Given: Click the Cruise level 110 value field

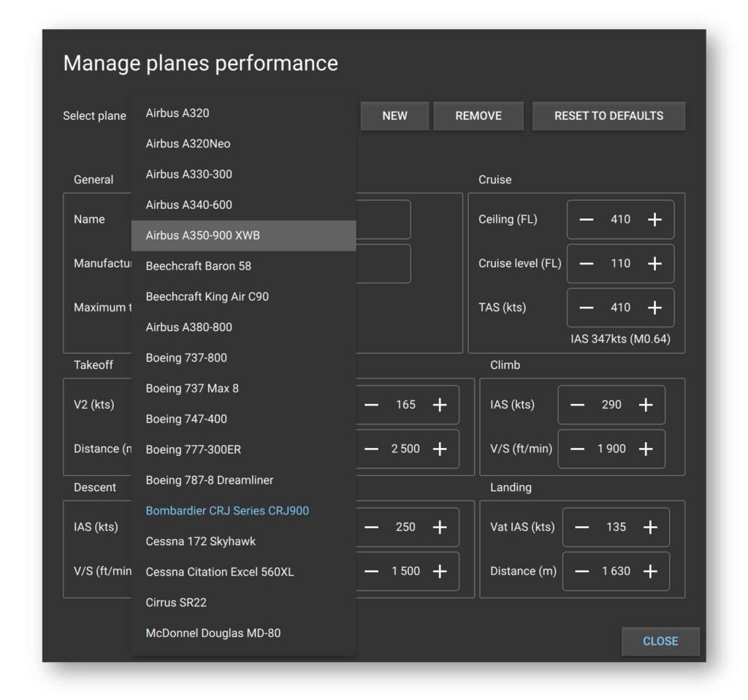Looking at the screenshot, I should tap(621, 263).
